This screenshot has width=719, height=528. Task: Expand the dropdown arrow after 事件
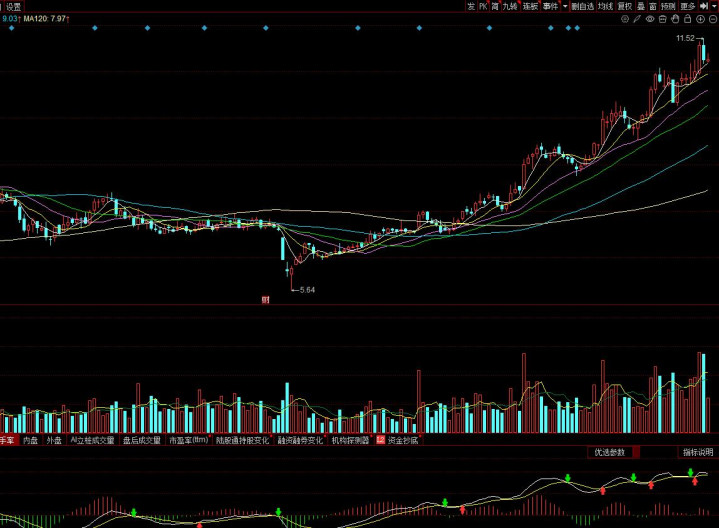coord(565,6)
